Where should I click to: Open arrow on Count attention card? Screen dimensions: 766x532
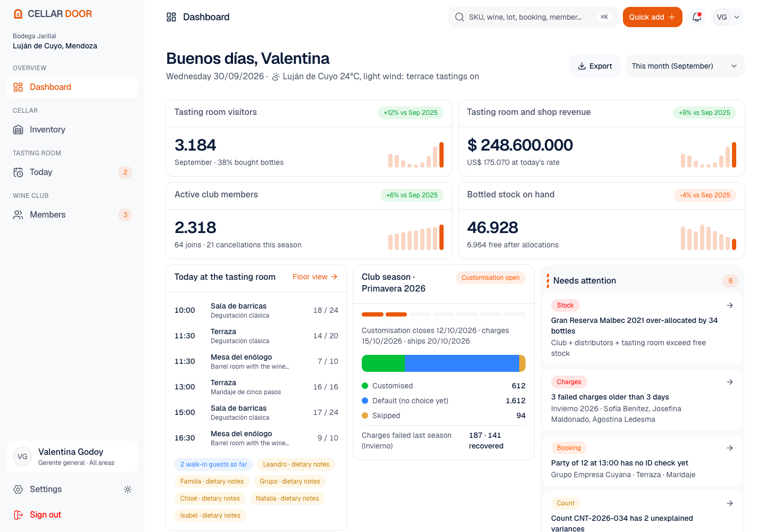click(730, 503)
